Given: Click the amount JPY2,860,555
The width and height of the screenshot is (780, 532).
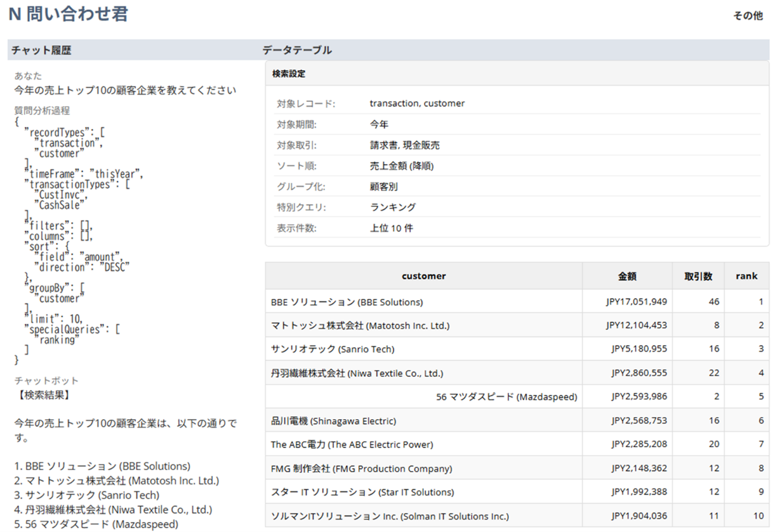Looking at the screenshot, I should click(639, 373).
